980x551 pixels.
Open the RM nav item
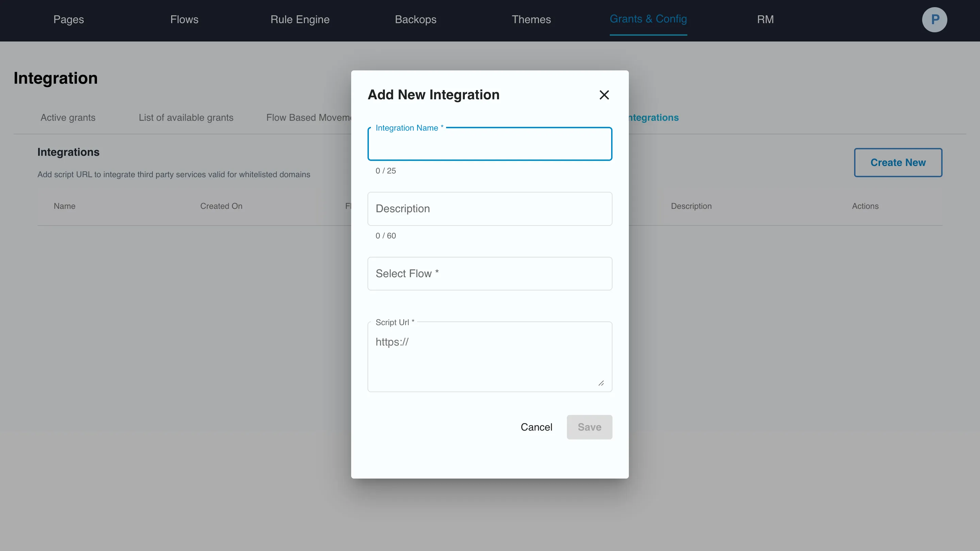coord(765,19)
